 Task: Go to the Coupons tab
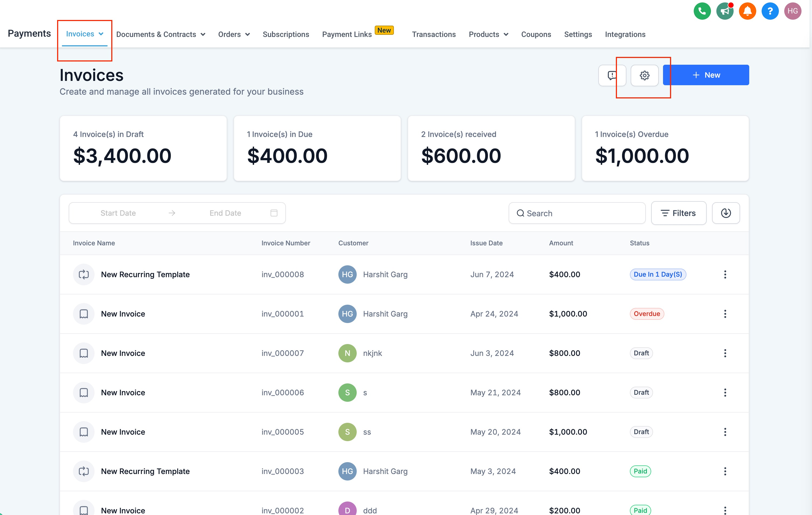[x=536, y=35]
